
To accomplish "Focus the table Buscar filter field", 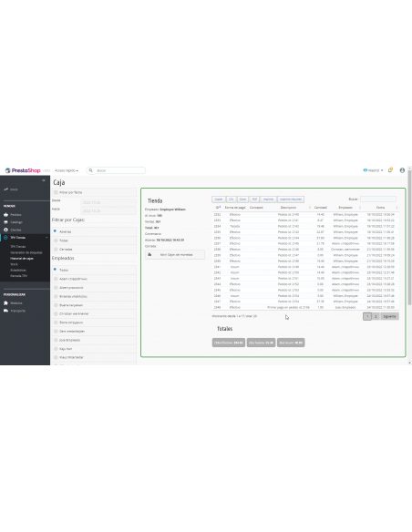I will coord(378,199).
